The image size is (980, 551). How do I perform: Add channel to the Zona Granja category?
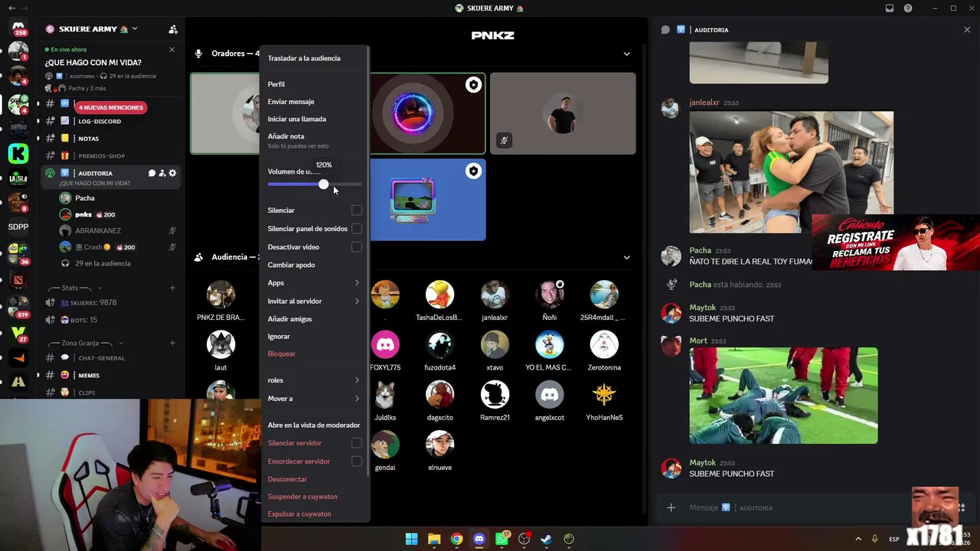pyautogui.click(x=172, y=343)
